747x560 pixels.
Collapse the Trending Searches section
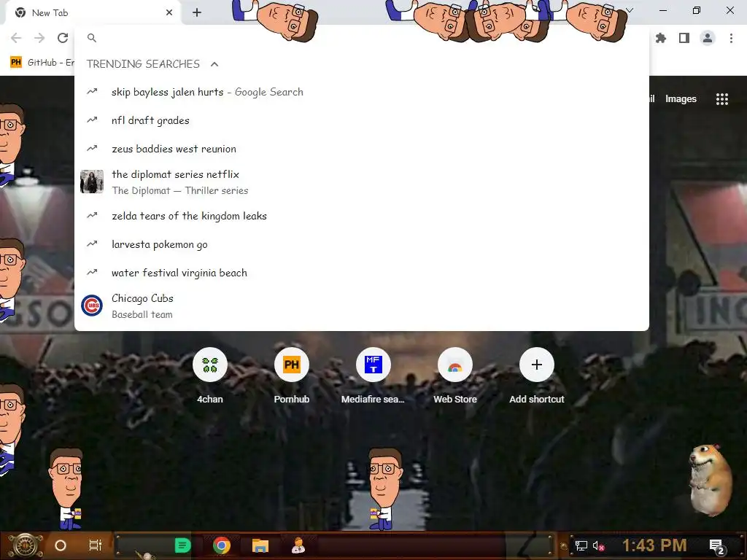pos(214,64)
